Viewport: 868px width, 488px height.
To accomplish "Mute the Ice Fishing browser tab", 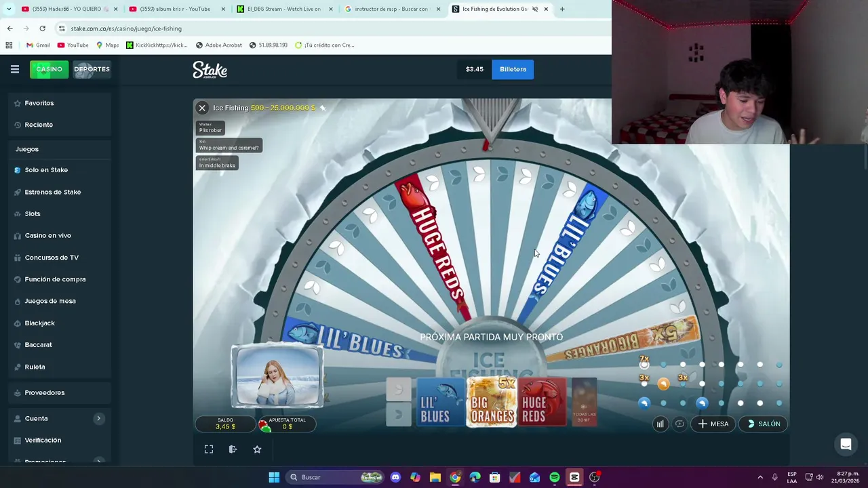I will click(535, 9).
